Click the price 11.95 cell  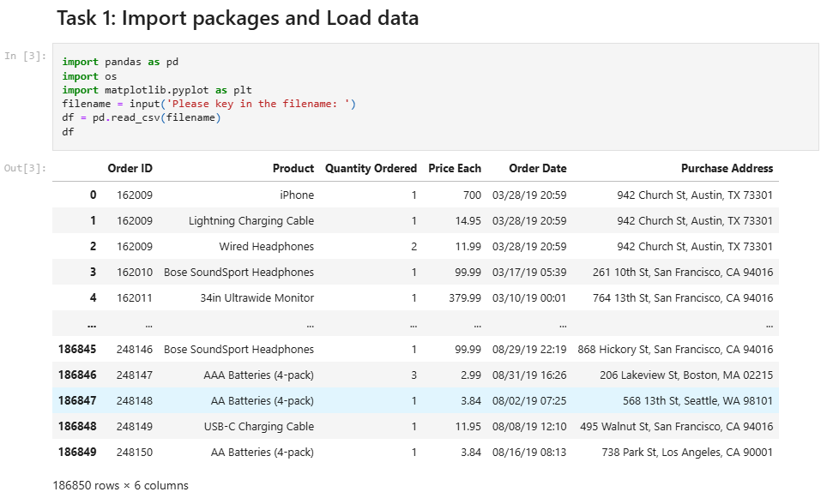click(x=468, y=427)
